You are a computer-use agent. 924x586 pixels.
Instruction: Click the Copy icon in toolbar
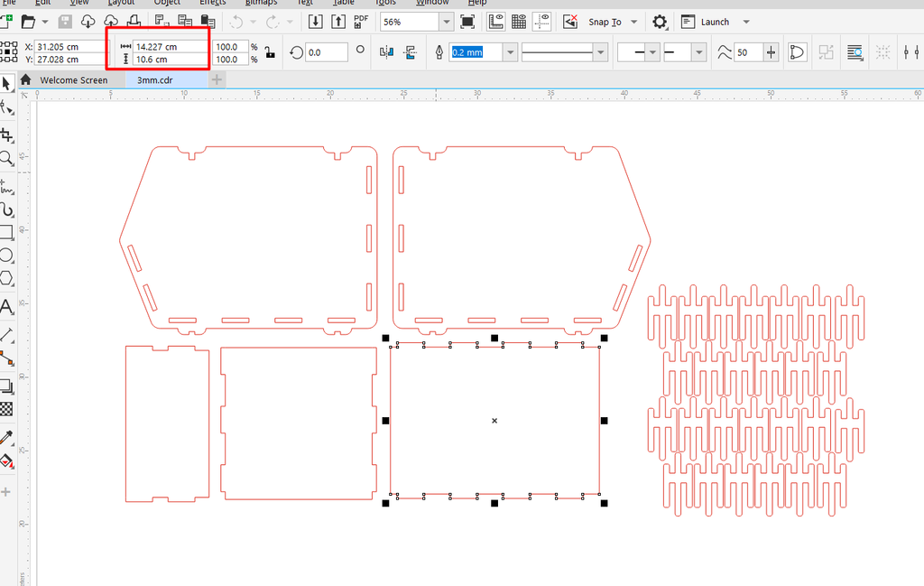tap(185, 22)
